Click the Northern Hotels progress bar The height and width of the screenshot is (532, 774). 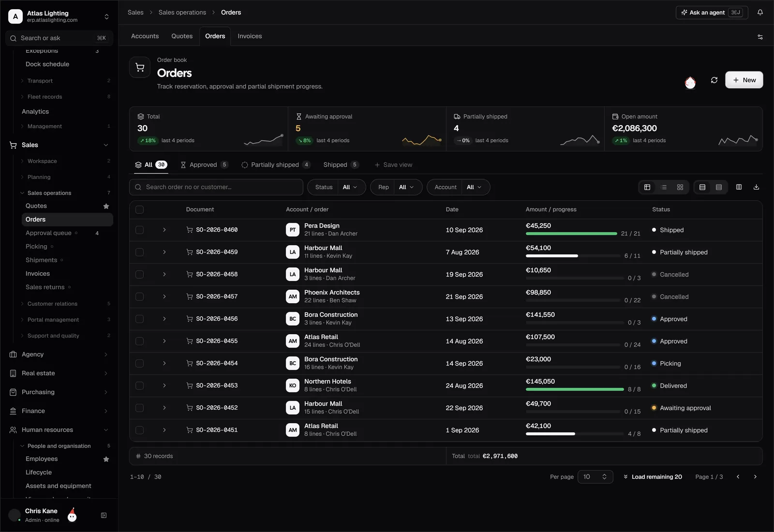click(x=575, y=389)
